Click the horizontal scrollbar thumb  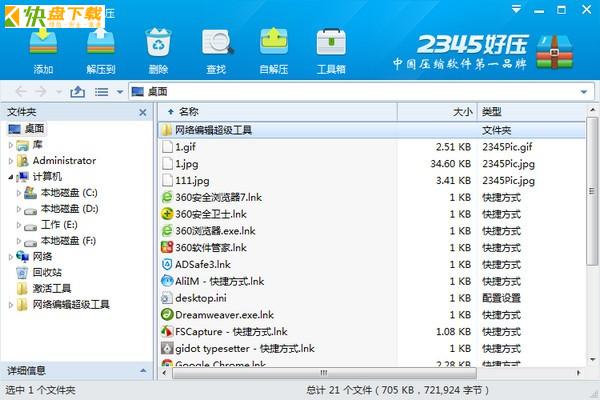pyautogui.click(x=324, y=373)
